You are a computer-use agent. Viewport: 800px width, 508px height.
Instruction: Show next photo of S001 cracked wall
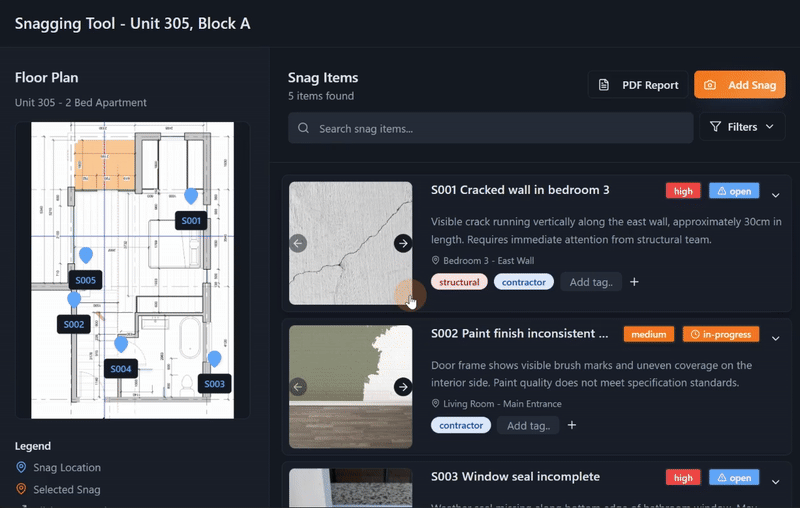point(403,243)
